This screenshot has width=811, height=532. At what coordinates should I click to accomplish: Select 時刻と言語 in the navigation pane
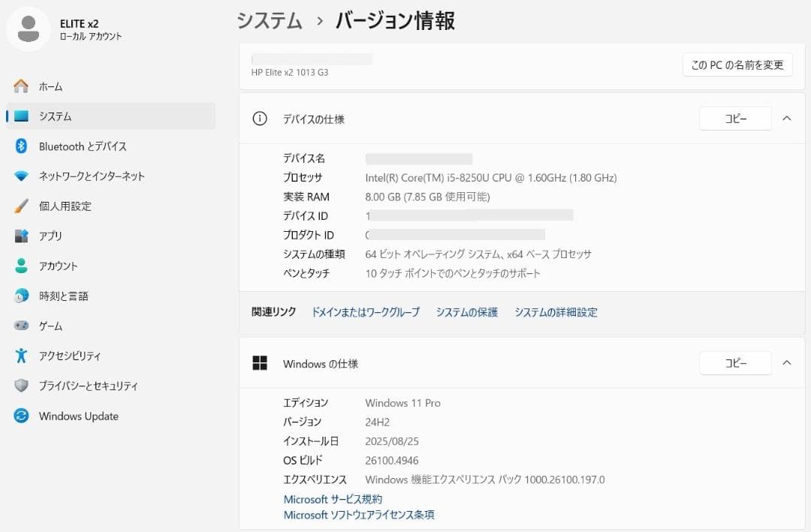point(64,296)
